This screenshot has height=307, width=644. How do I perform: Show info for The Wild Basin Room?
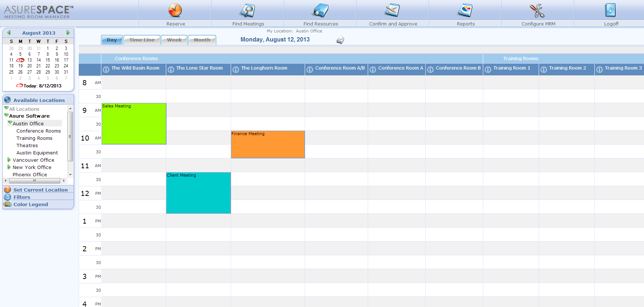[106, 70]
